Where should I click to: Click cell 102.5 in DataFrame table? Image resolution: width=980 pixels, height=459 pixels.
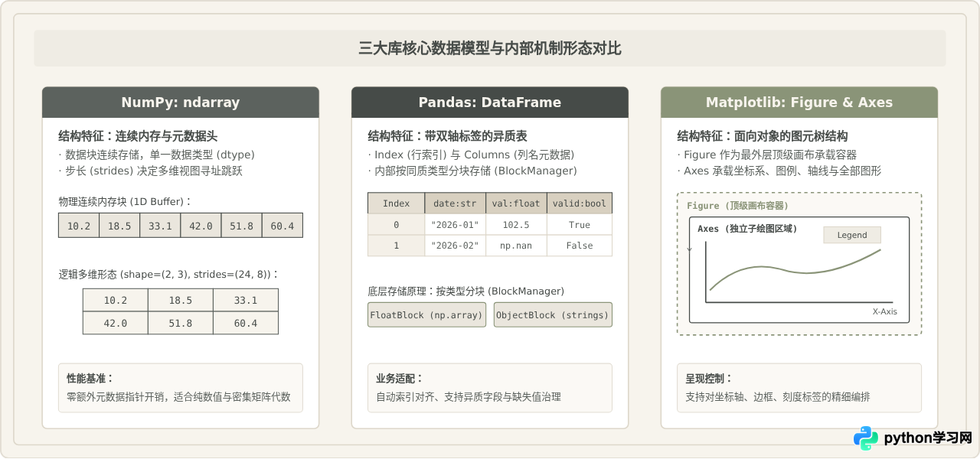pyautogui.click(x=516, y=225)
